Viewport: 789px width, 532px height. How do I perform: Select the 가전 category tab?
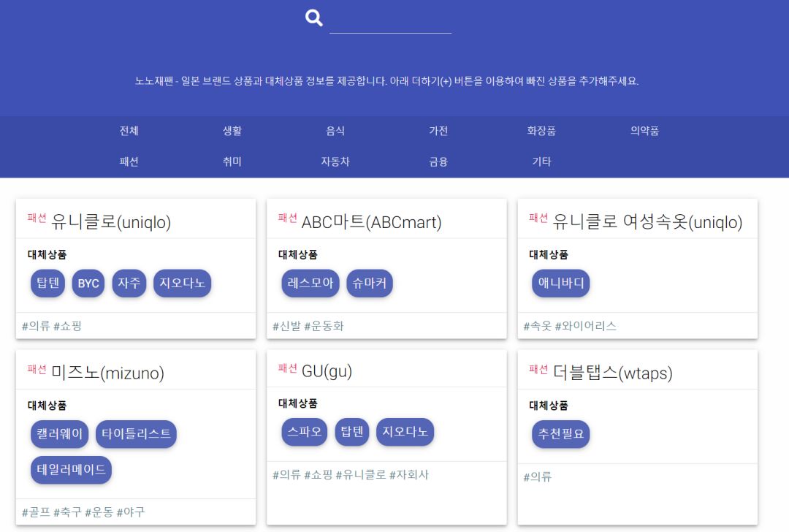click(438, 131)
